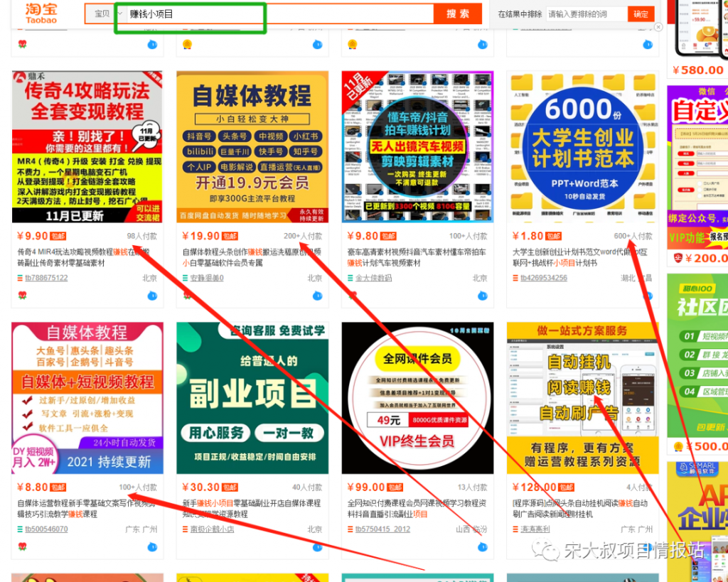Click the ¥8.80 price
This screenshot has height=582, width=728.
click(33, 487)
